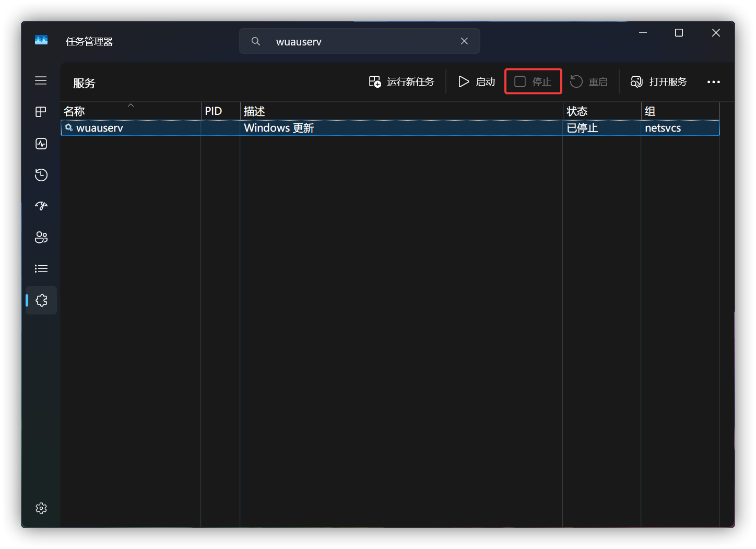Open the three-dot more options menu

(x=714, y=82)
